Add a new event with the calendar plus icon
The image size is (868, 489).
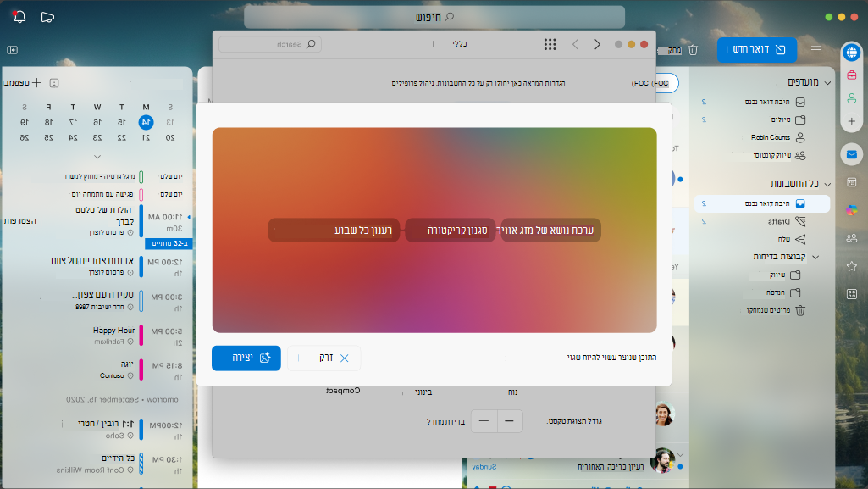[x=36, y=82]
